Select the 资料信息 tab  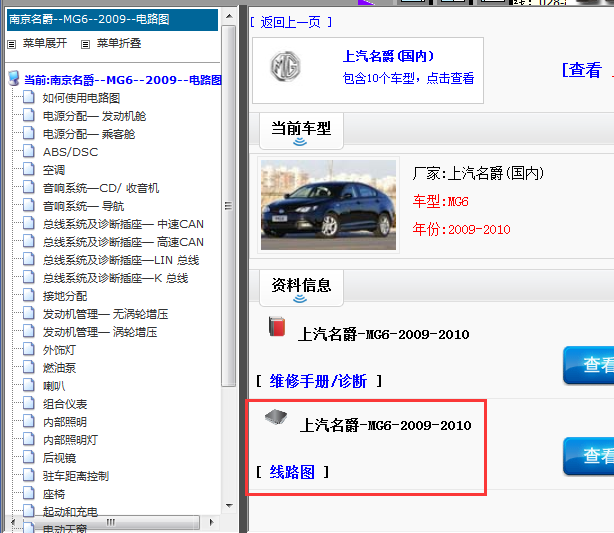point(301,287)
